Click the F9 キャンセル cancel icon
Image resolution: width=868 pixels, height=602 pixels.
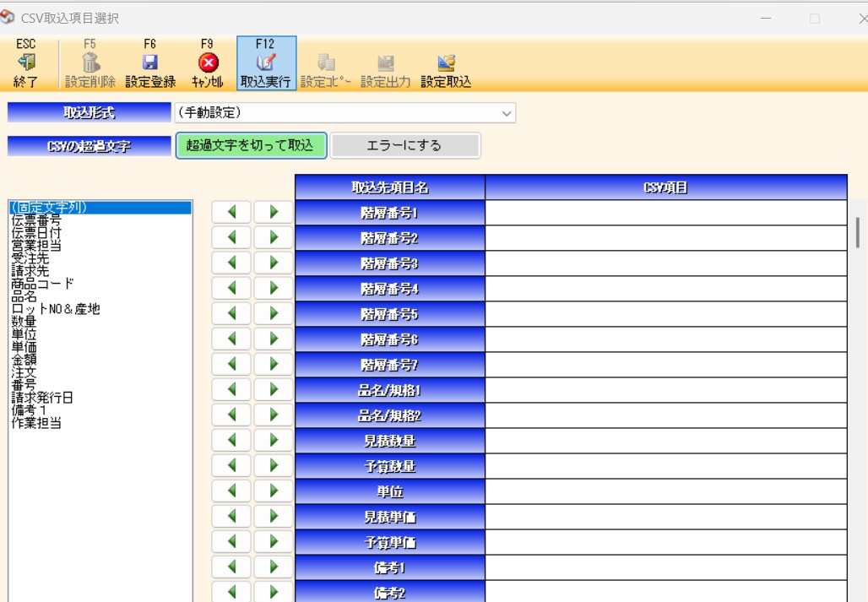207,62
